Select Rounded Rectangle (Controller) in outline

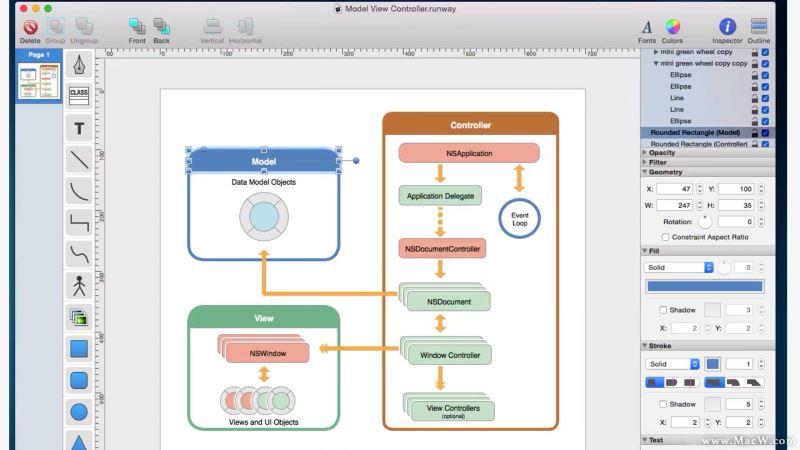(x=698, y=144)
